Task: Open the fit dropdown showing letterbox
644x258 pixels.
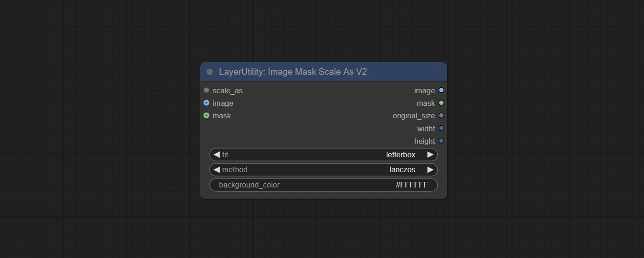Action: point(323,155)
